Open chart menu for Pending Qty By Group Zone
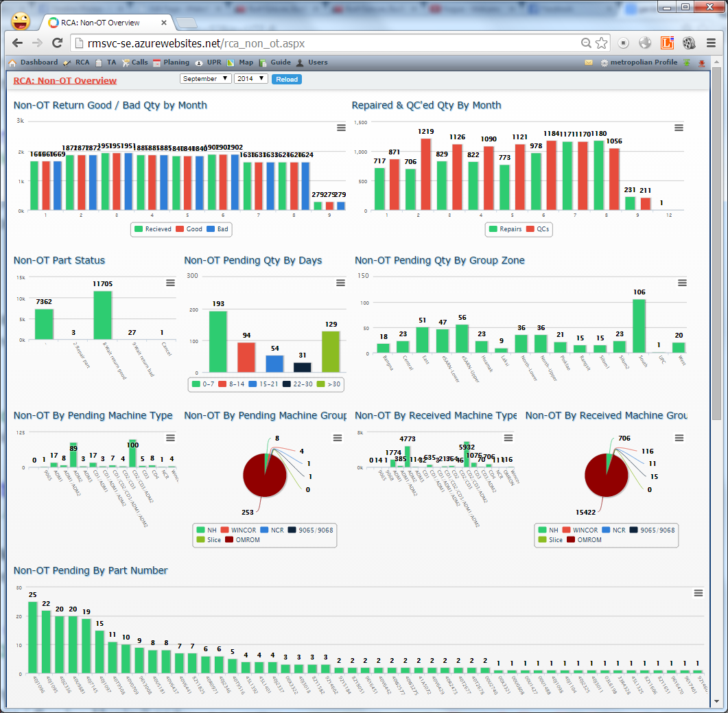Screen dimensions: 728x713 click(682, 283)
